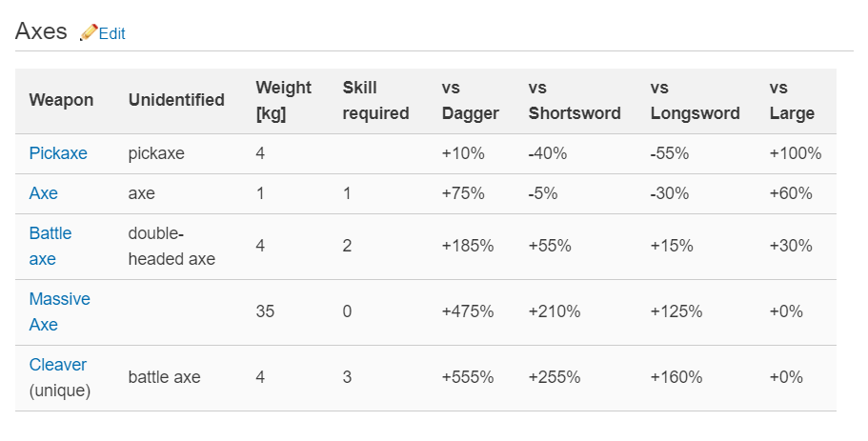Screen dimensions: 868x441
Task: Go to the Massive Axe page
Action: pos(59,311)
